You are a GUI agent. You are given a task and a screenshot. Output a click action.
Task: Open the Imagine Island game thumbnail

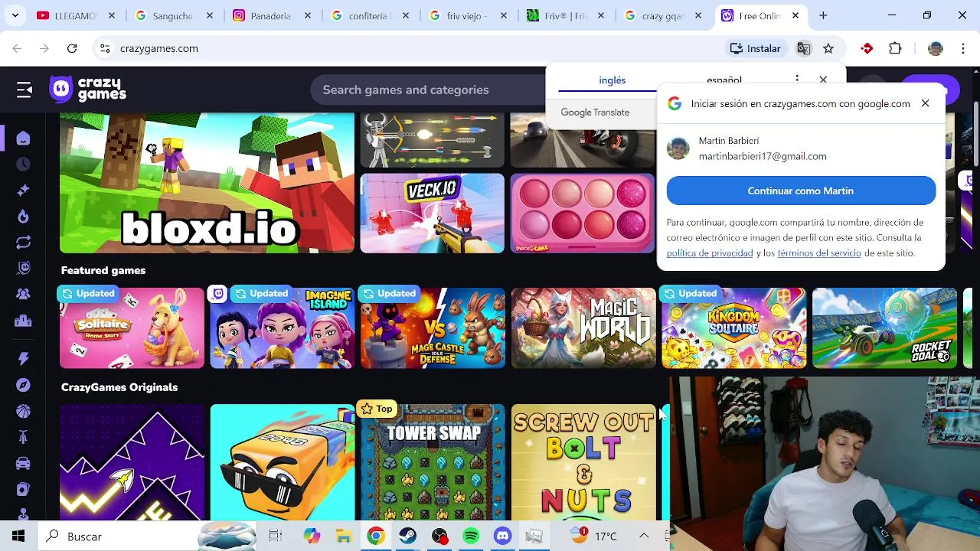pos(283,328)
